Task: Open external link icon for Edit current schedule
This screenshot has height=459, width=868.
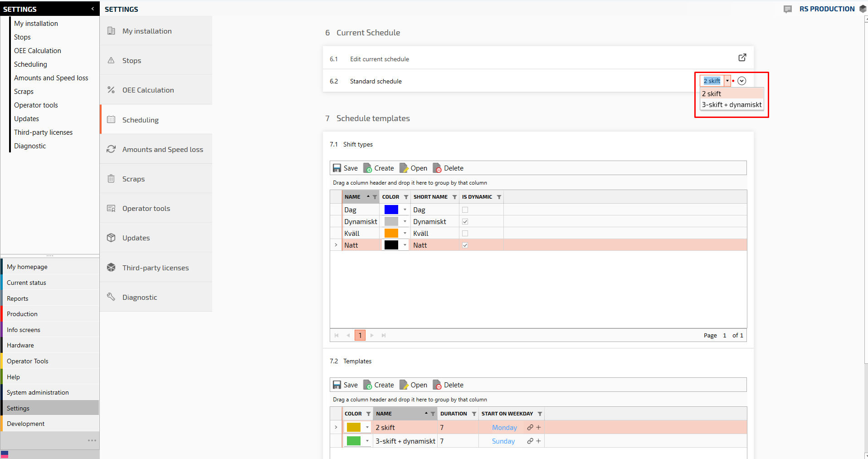Action: [742, 58]
